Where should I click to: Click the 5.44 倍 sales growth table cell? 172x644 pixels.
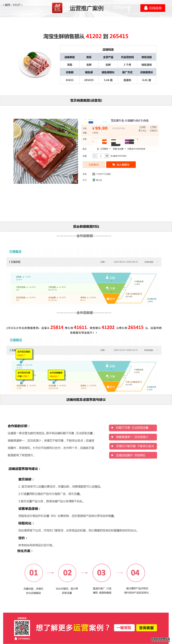point(108,80)
